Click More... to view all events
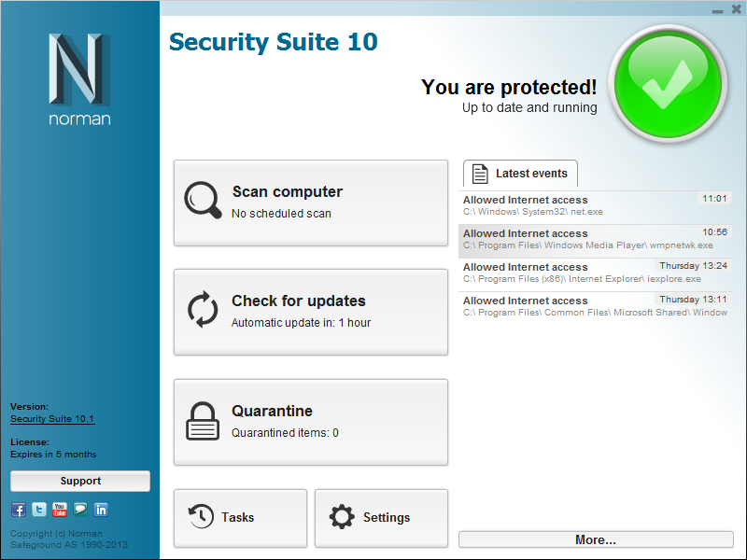The width and height of the screenshot is (747, 560). [596, 539]
